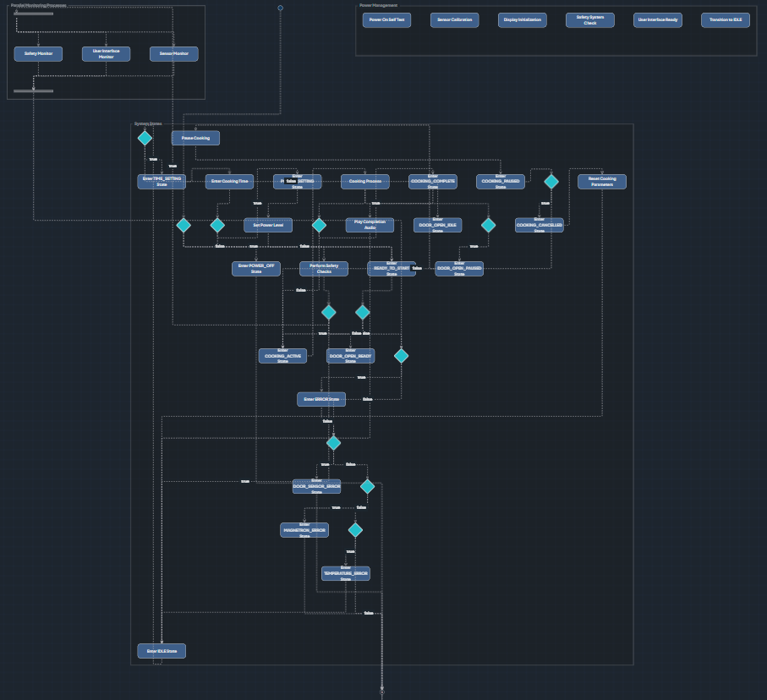Viewport: 767px width, 700px height.
Task: Select the Enter DOOR_OPEN_READY State node
Action: pos(350,356)
